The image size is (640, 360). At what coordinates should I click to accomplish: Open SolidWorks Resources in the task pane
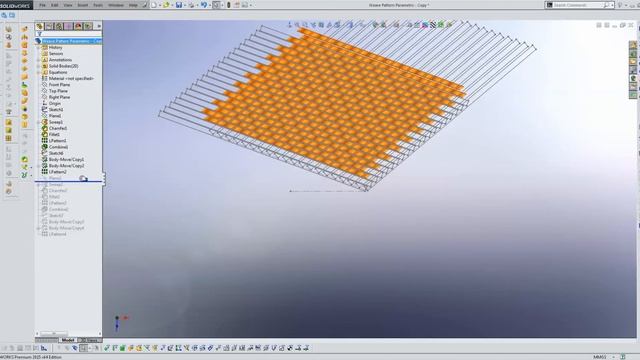click(633, 45)
